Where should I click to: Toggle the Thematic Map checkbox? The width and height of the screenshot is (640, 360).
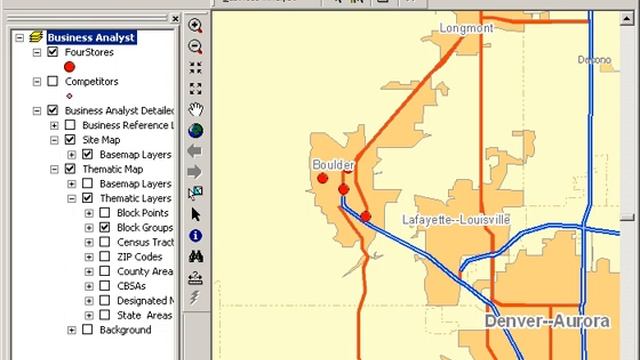point(70,169)
